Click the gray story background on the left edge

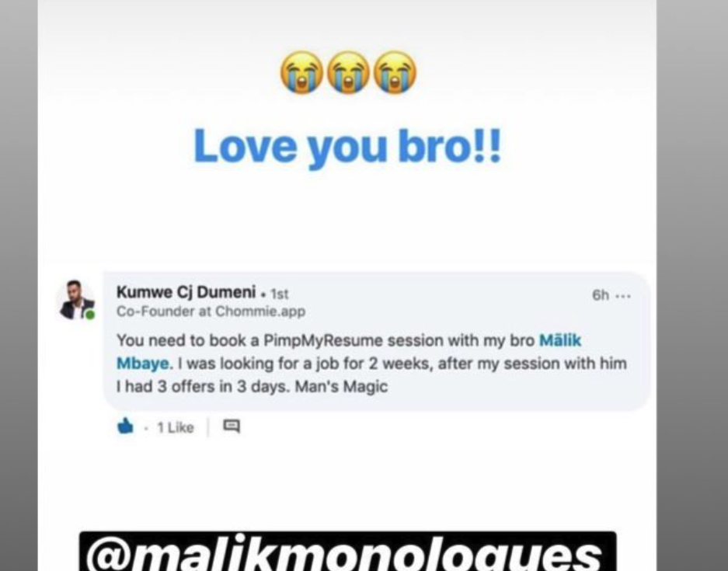[x=19, y=286]
